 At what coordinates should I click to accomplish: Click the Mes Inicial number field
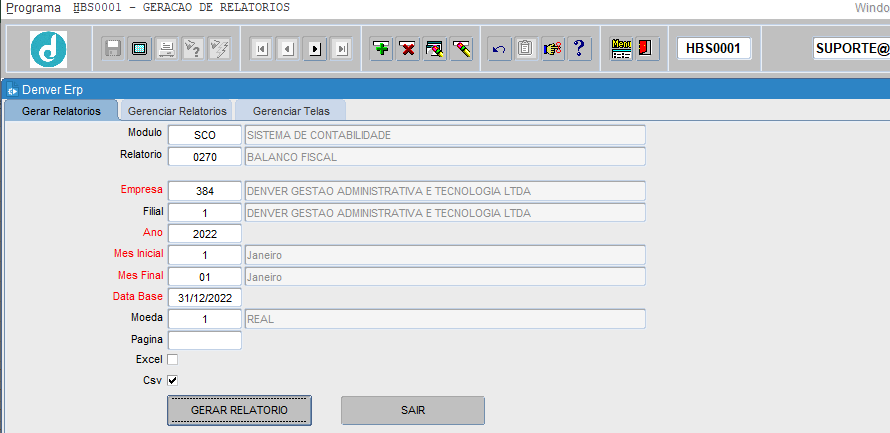coord(205,255)
